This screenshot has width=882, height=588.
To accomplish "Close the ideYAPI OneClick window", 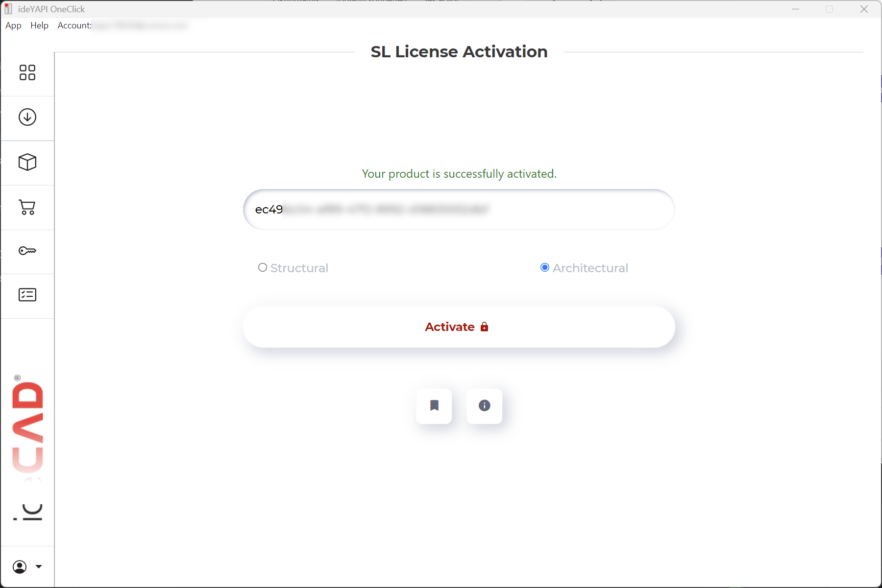I will tap(864, 9).
